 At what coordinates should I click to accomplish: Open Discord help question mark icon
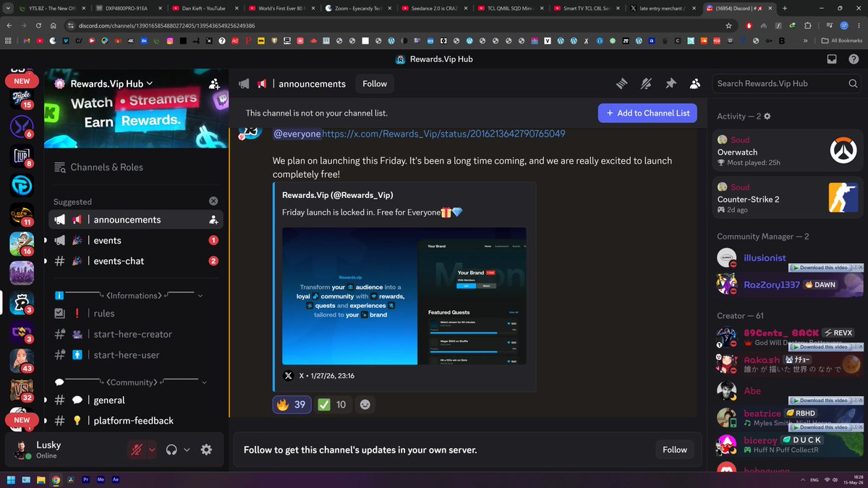click(854, 59)
